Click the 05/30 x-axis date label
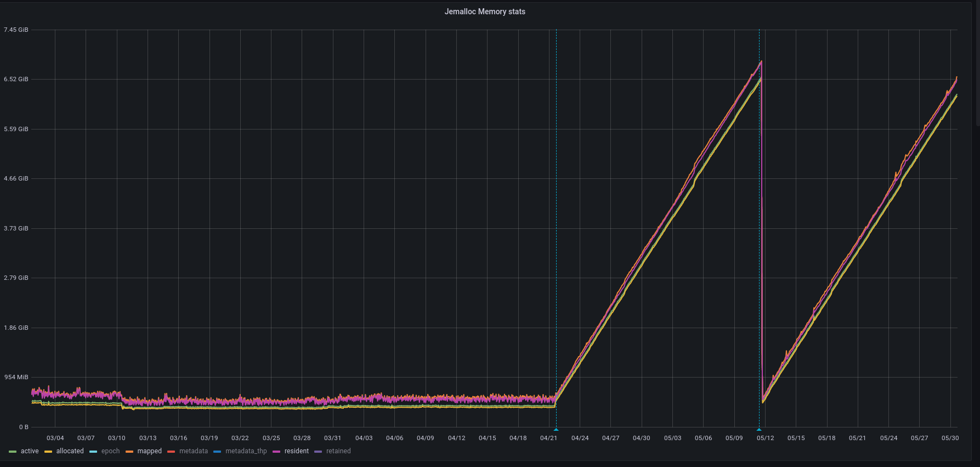 click(950, 438)
